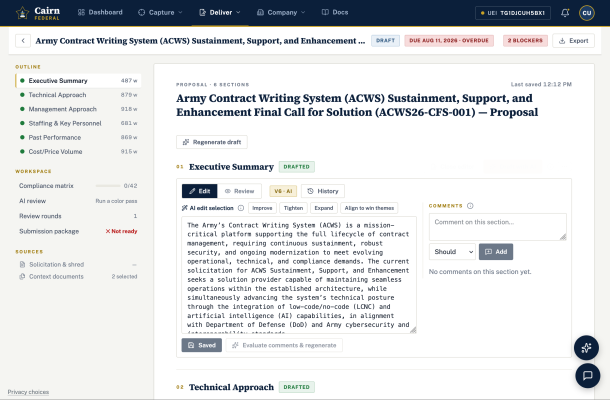
Task: Click the DRAFT status badge
Action: (385, 40)
